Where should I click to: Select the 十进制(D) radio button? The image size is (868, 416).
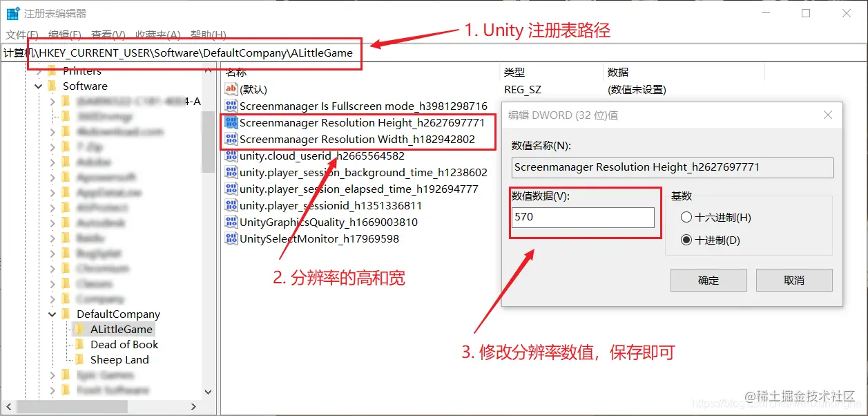(687, 238)
